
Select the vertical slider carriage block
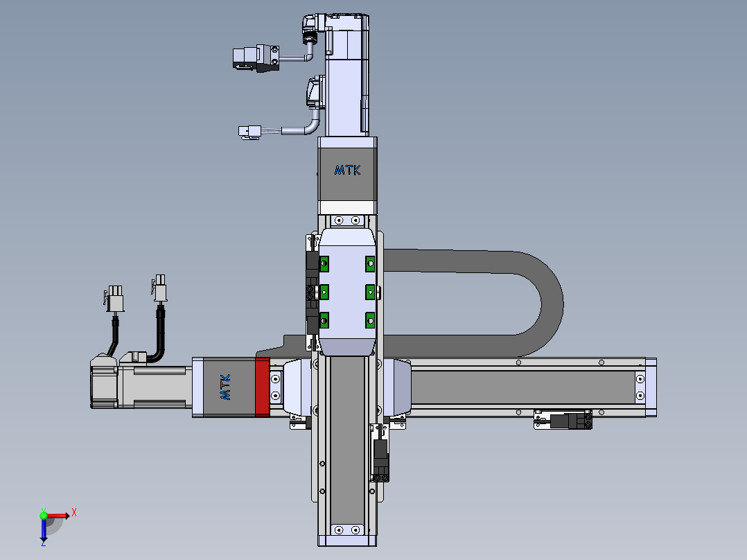[347, 292]
